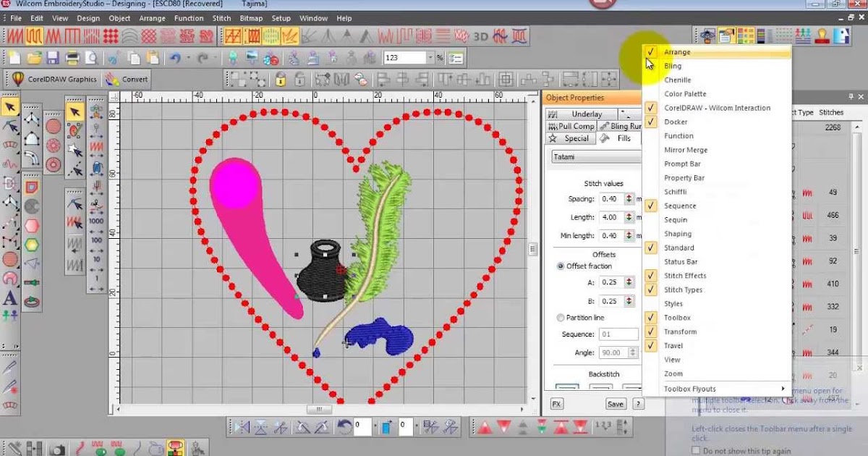Click the Save button in Object Properties
The height and width of the screenshot is (456, 868).
click(616, 404)
